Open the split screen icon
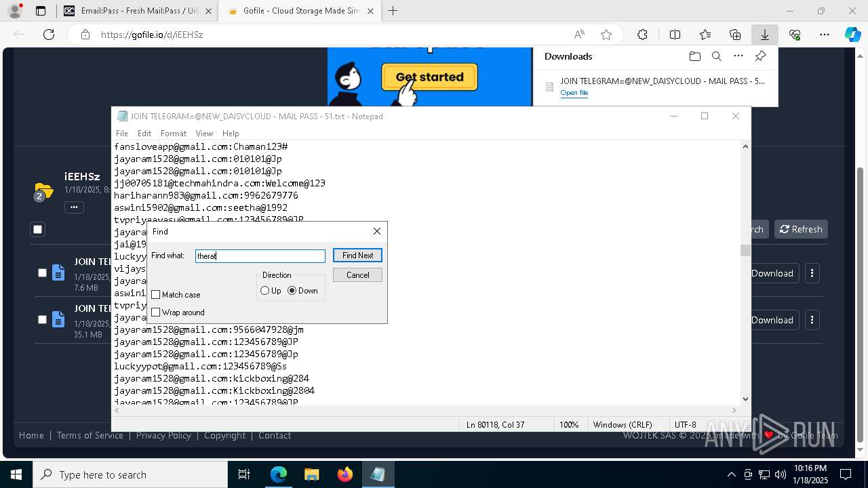 pos(675,35)
